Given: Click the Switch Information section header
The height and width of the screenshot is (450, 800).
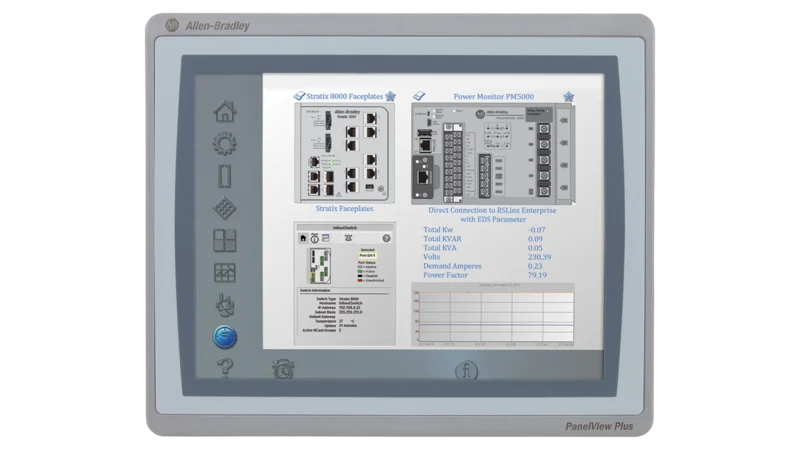Looking at the screenshot, I should pyautogui.click(x=315, y=290).
